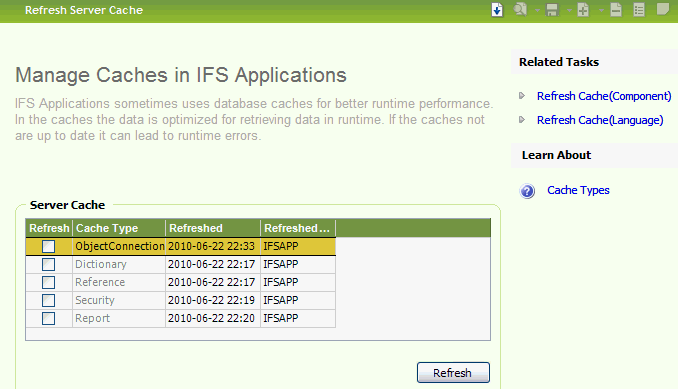This screenshot has width=678, height=389.
Task: Select the Dictionary cache type cell
Action: [x=119, y=264]
